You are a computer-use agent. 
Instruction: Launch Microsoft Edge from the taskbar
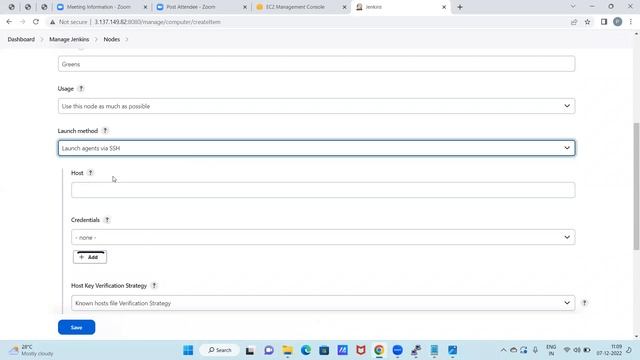click(x=306, y=350)
